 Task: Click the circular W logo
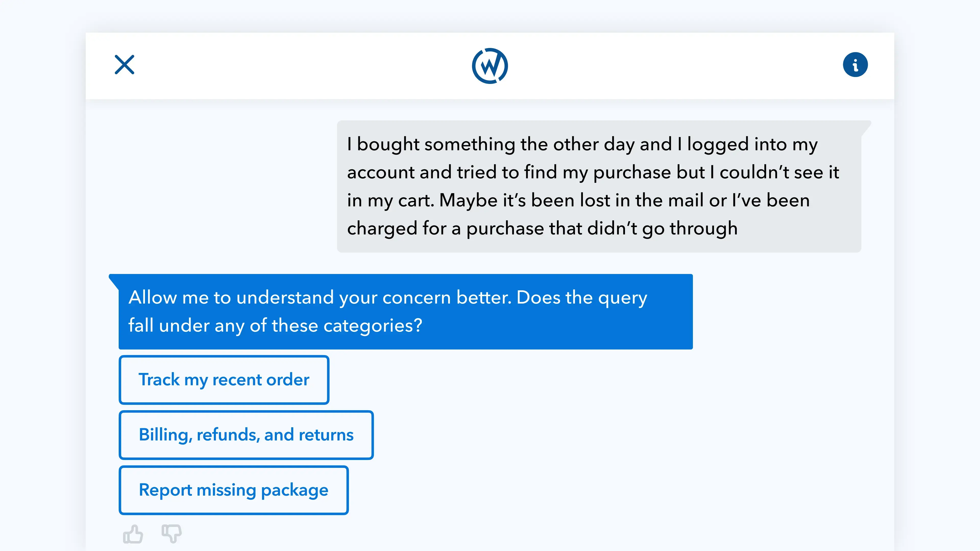click(490, 66)
